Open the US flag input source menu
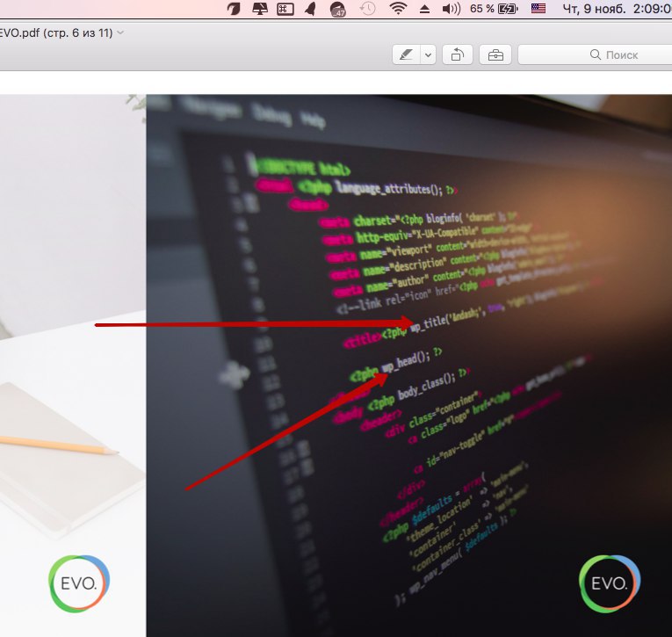This screenshot has width=672, height=637. coord(538,9)
